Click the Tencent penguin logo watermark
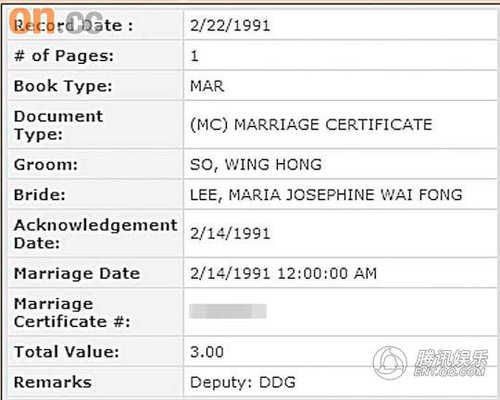Viewport: 500px width, 400px height. pos(390,363)
